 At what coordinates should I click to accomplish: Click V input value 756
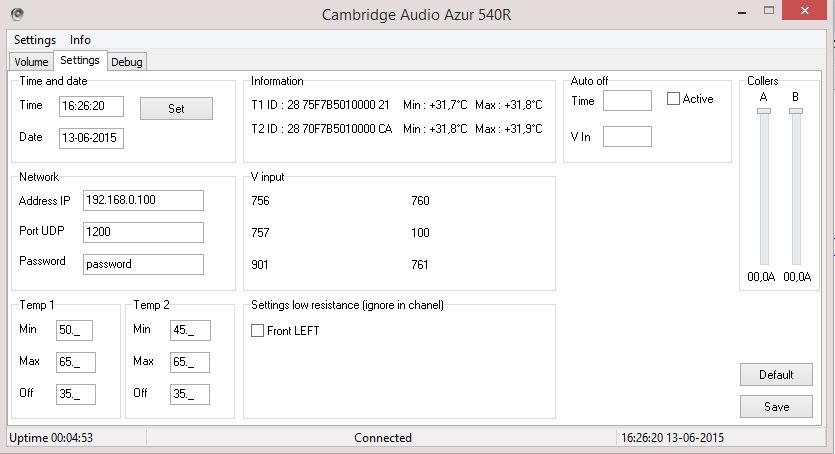pos(260,201)
